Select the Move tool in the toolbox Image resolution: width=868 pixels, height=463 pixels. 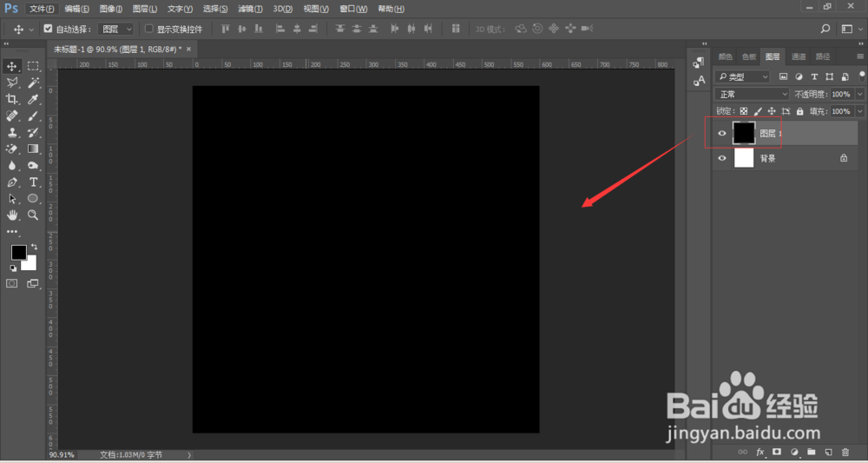pyautogui.click(x=11, y=67)
